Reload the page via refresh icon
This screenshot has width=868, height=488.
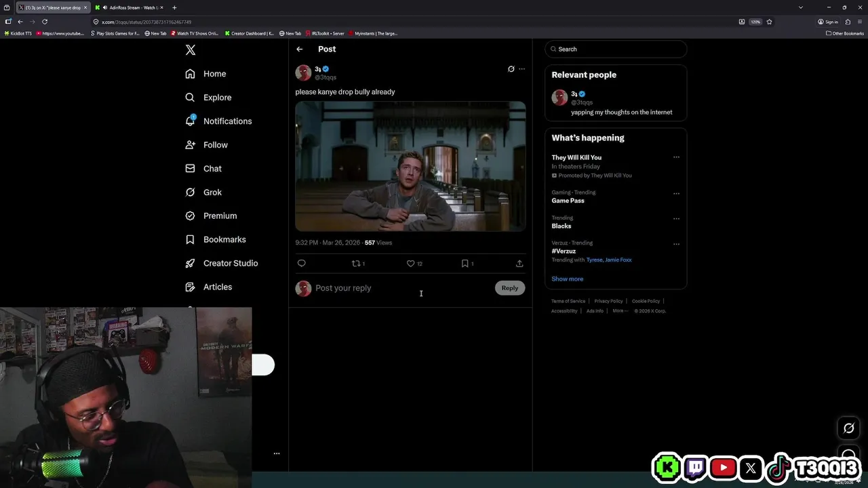coord(45,22)
